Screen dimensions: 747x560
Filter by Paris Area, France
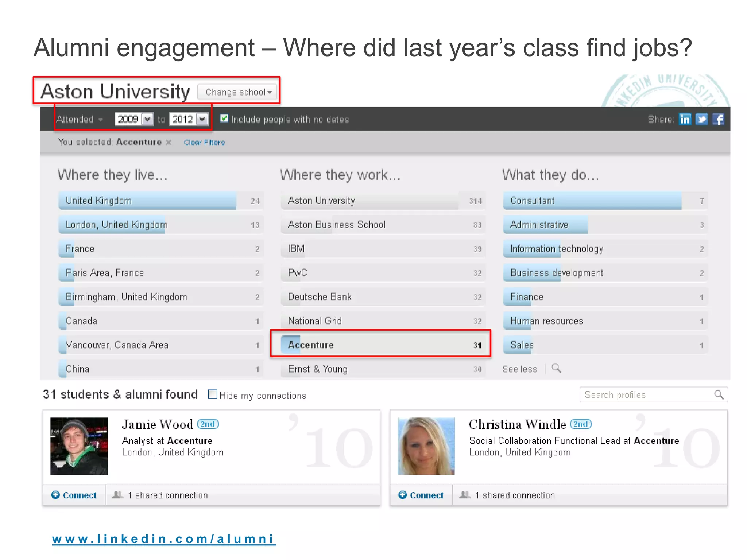click(x=160, y=273)
